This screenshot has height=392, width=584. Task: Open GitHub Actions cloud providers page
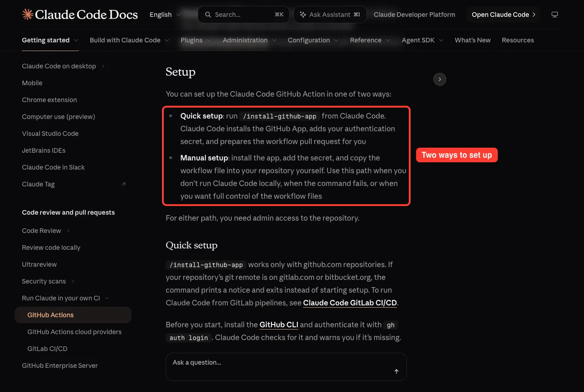[74, 332]
